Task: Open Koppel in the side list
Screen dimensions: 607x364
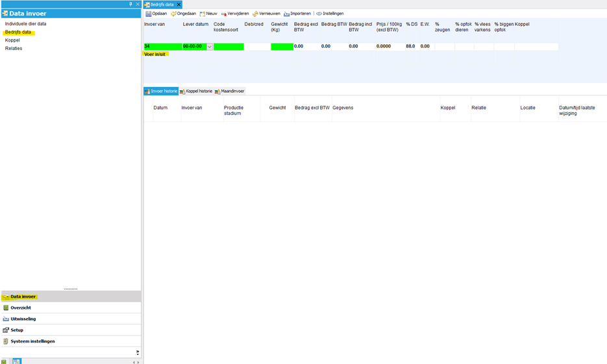Action: (12, 40)
